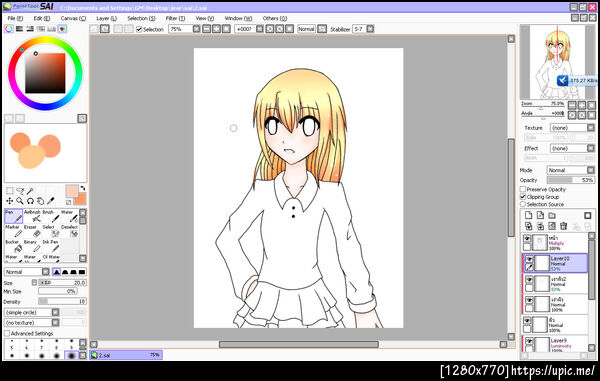Hide Layer10 using its eye icon
Screen dimensions: 600x381
coord(529,259)
